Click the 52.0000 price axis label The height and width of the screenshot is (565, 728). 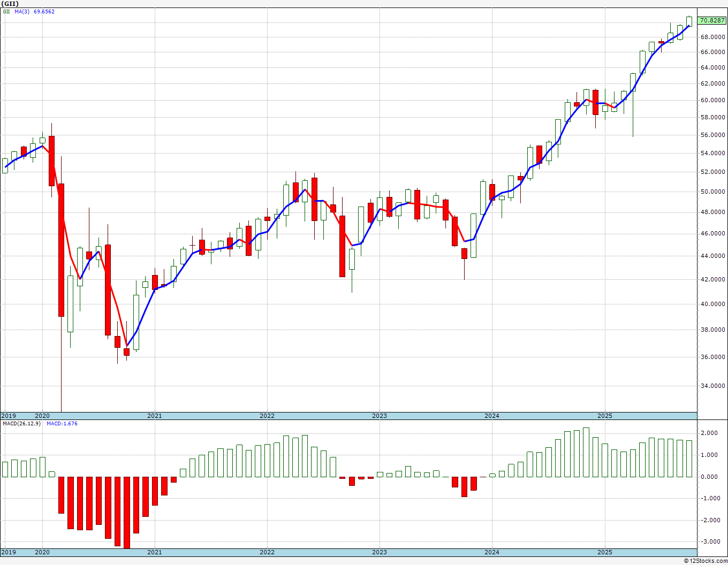coord(713,172)
